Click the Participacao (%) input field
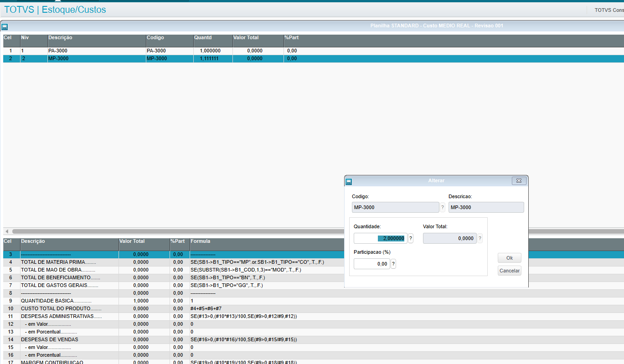The image size is (624, 364). 371,264
